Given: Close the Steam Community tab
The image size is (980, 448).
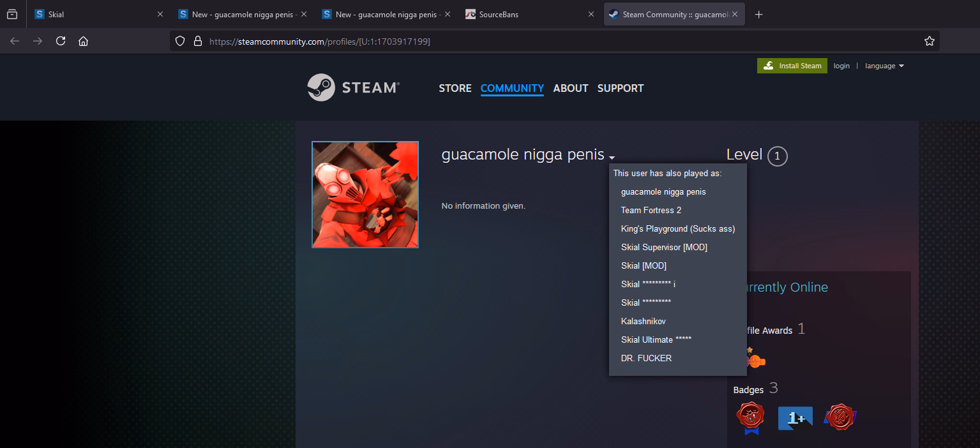Looking at the screenshot, I should coord(734,14).
